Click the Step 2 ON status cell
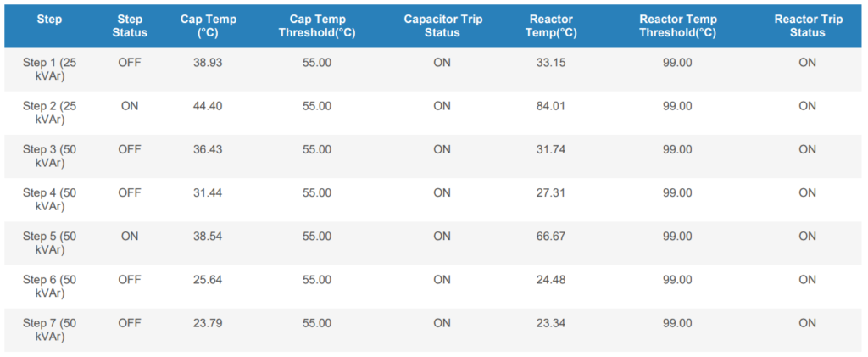The image size is (868, 357). pos(130,106)
